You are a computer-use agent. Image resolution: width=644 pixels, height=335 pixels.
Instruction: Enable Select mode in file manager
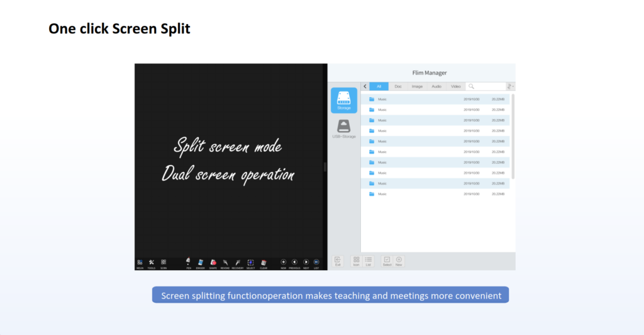pyautogui.click(x=387, y=260)
